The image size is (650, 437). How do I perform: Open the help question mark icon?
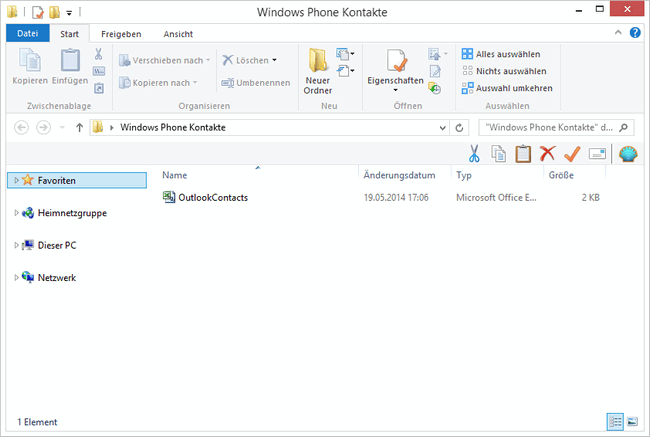click(x=635, y=32)
